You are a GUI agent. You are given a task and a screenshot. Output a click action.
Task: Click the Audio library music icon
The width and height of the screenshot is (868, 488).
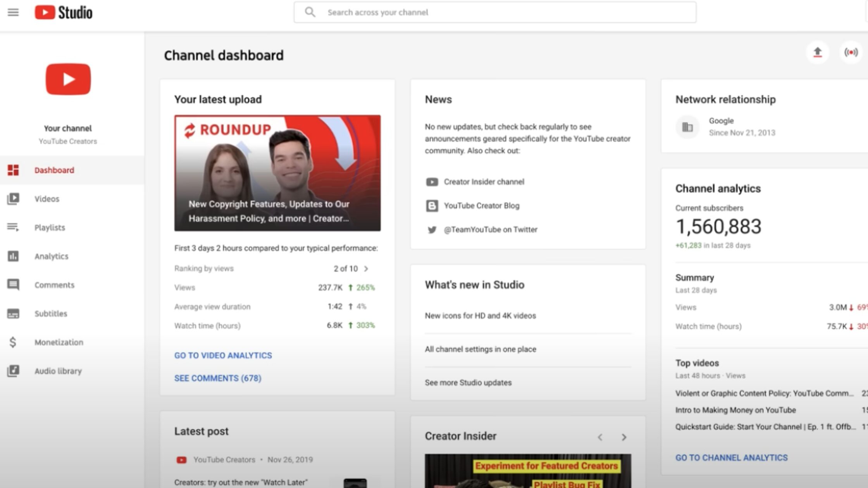(x=13, y=371)
